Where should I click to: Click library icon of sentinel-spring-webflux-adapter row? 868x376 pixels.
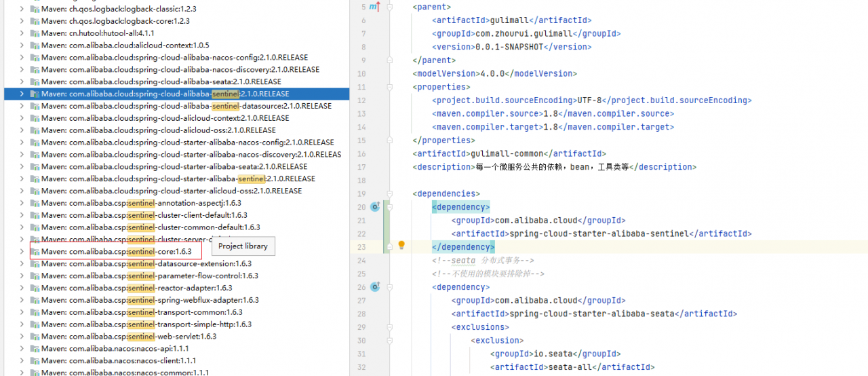pyautogui.click(x=35, y=300)
